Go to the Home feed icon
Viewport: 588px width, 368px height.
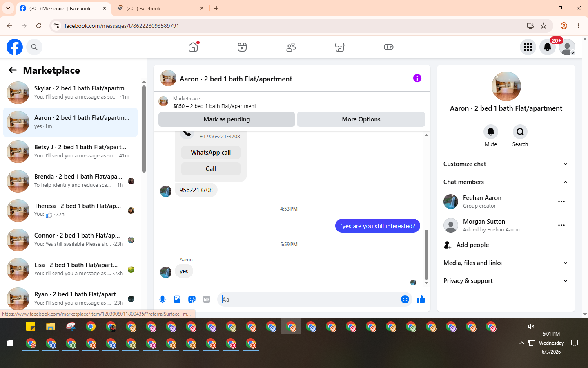[193, 47]
